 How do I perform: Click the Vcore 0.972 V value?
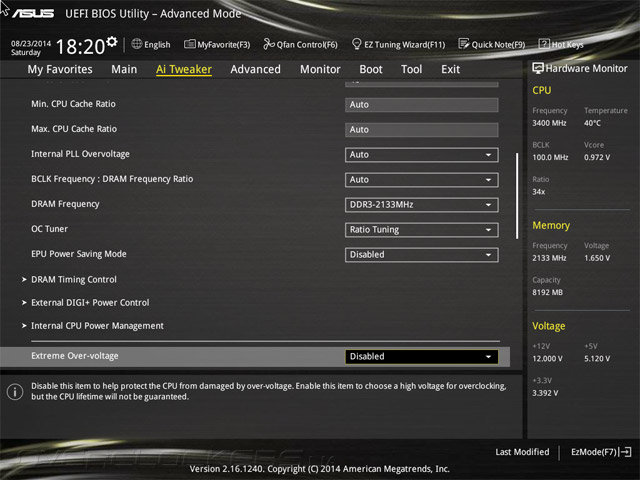click(x=597, y=157)
